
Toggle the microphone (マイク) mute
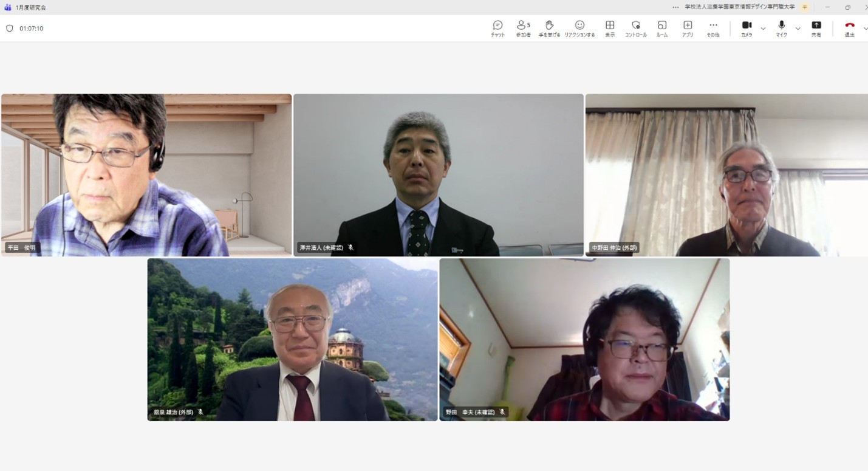(x=781, y=28)
